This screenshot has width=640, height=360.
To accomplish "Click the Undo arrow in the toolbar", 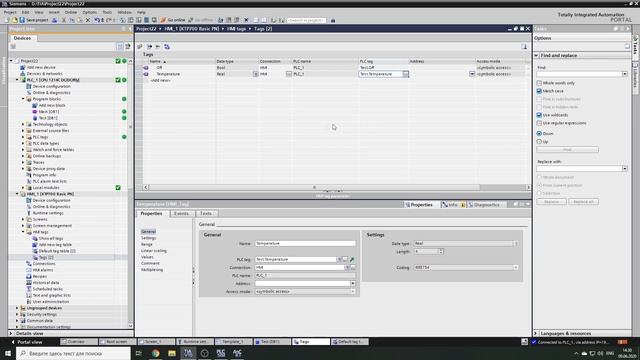I will pyautogui.click(x=97, y=20).
